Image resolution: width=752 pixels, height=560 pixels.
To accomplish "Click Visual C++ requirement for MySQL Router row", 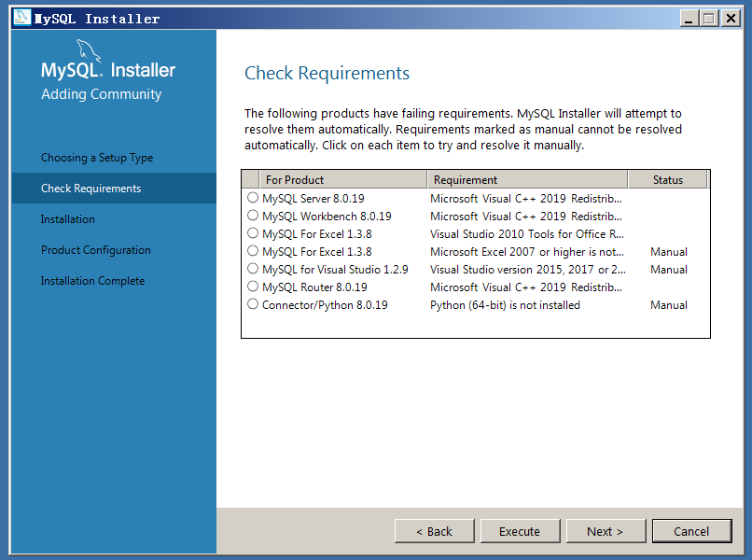I will 526,287.
